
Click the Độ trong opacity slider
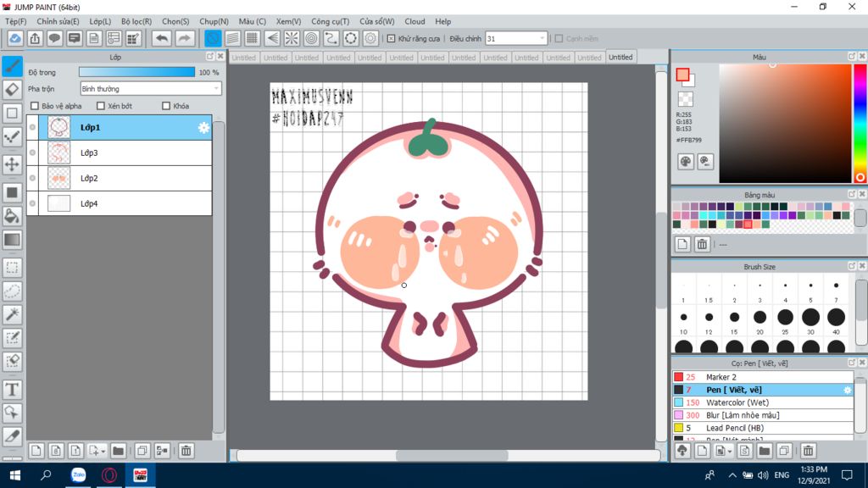click(x=136, y=72)
